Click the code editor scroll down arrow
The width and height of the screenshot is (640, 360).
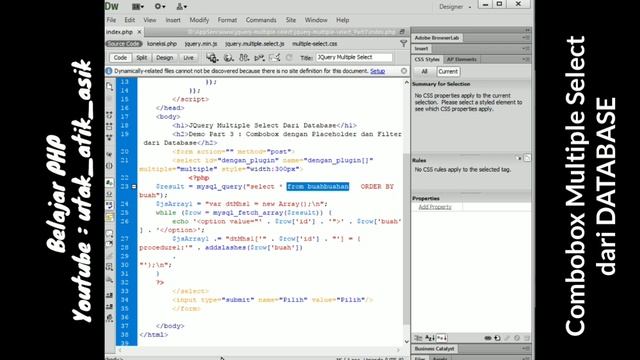pos(407,342)
